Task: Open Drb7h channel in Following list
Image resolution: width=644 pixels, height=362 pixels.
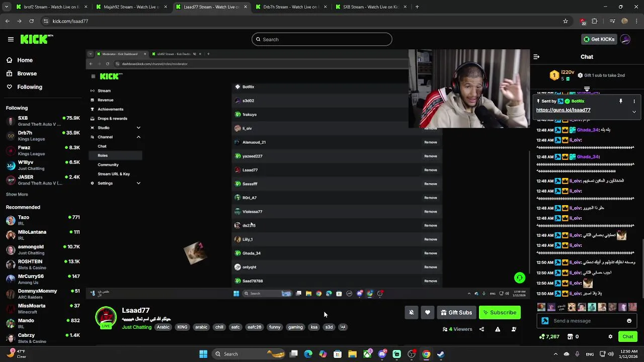Action: (43, 136)
